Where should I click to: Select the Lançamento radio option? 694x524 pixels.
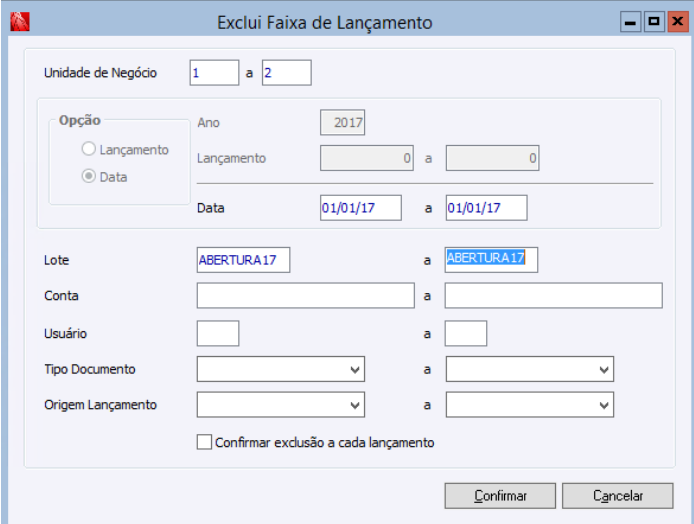pyautogui.click(x=89, y=150)
